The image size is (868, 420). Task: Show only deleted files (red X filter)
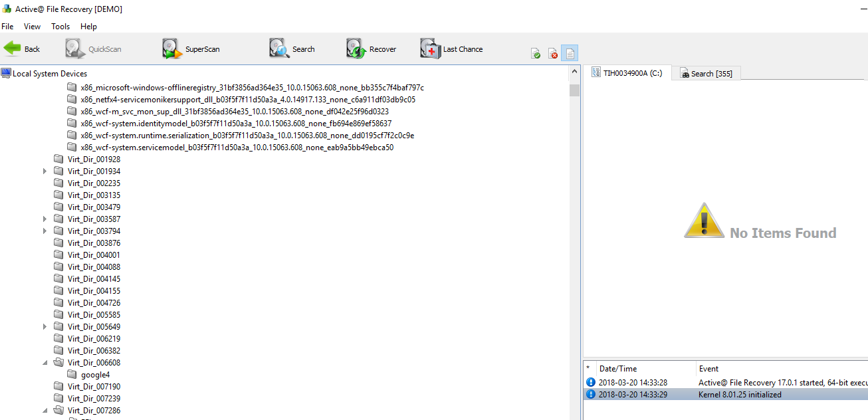click(x=553, y=53)
